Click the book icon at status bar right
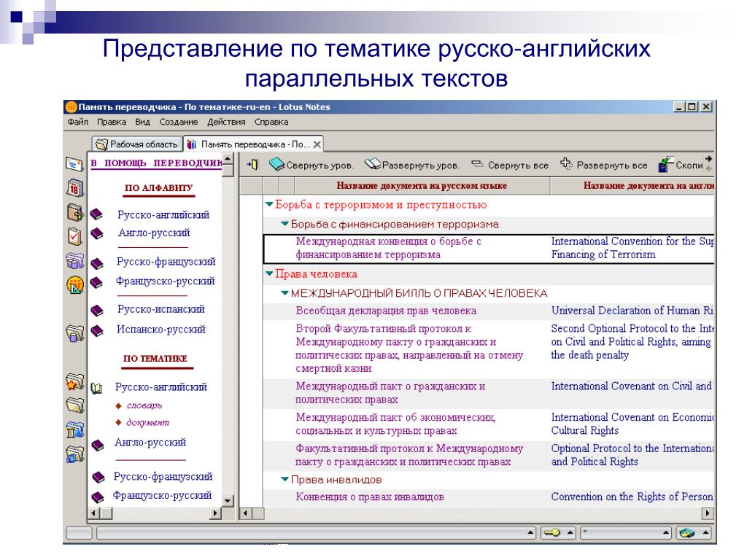The width and height of the screenshot is (747, 560). point(687,532)
